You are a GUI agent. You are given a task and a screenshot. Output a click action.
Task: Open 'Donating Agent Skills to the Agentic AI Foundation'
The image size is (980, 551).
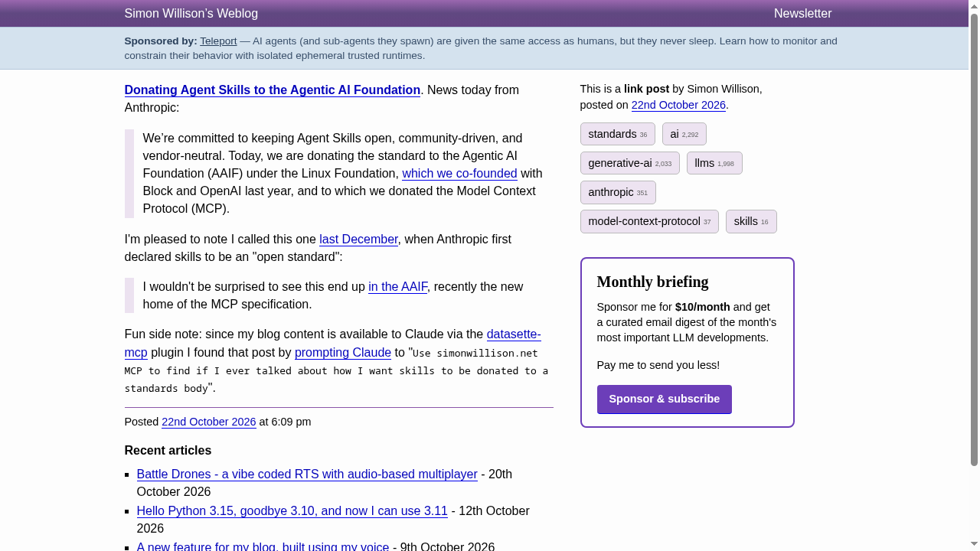(273, 90)
